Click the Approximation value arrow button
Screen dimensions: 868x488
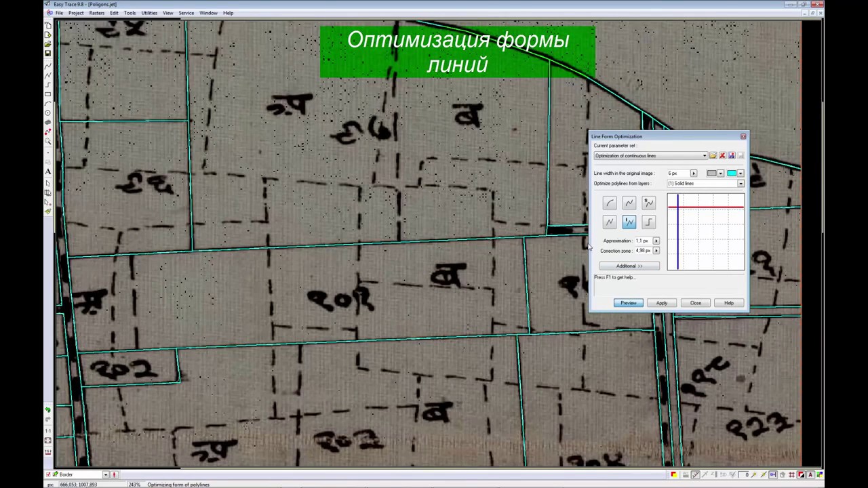pos(656,241)
